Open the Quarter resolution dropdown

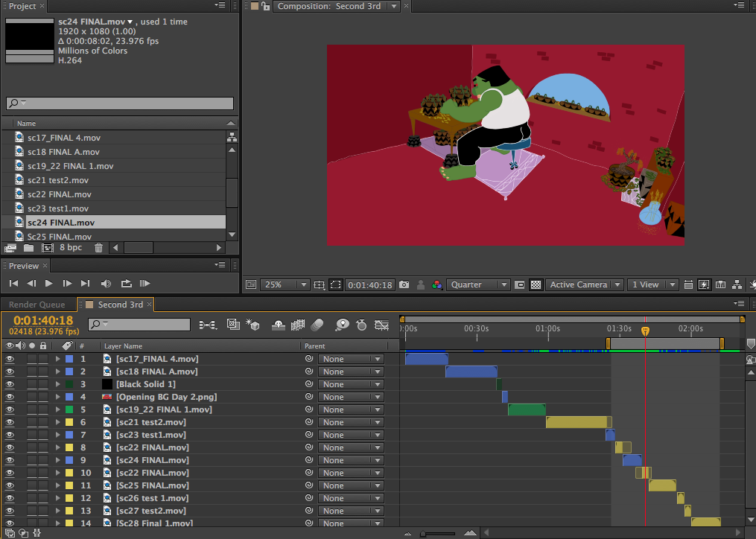tap(477, 285)
